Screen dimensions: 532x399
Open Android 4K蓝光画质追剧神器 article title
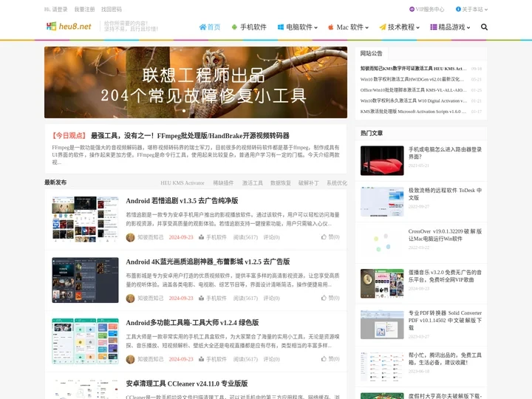[x=208, y=262]
